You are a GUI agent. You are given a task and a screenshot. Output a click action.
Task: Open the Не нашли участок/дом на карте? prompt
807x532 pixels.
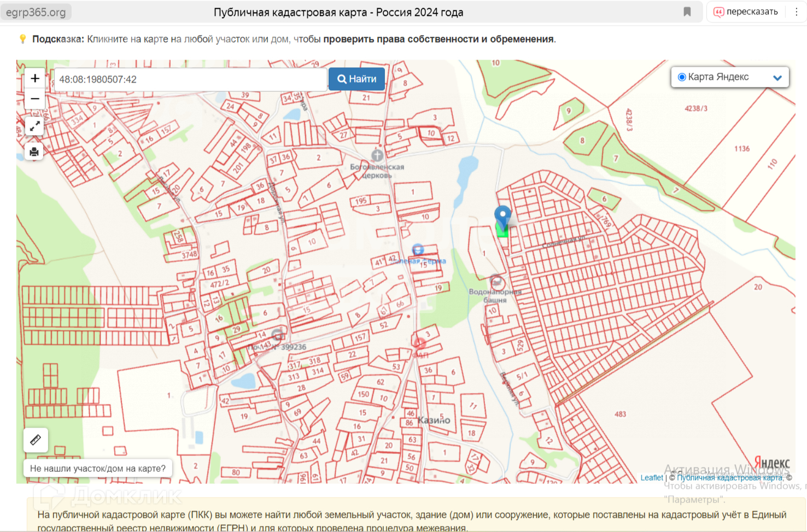pos(98,469)
